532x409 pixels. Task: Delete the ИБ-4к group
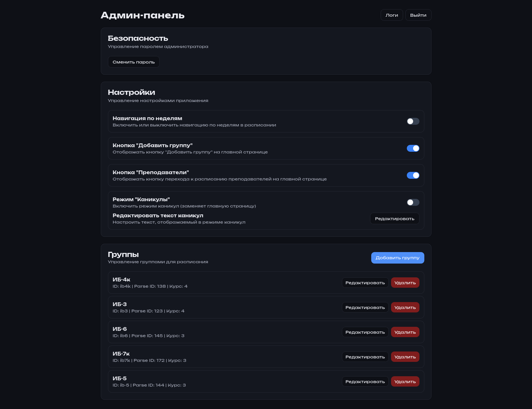(405, 283)
